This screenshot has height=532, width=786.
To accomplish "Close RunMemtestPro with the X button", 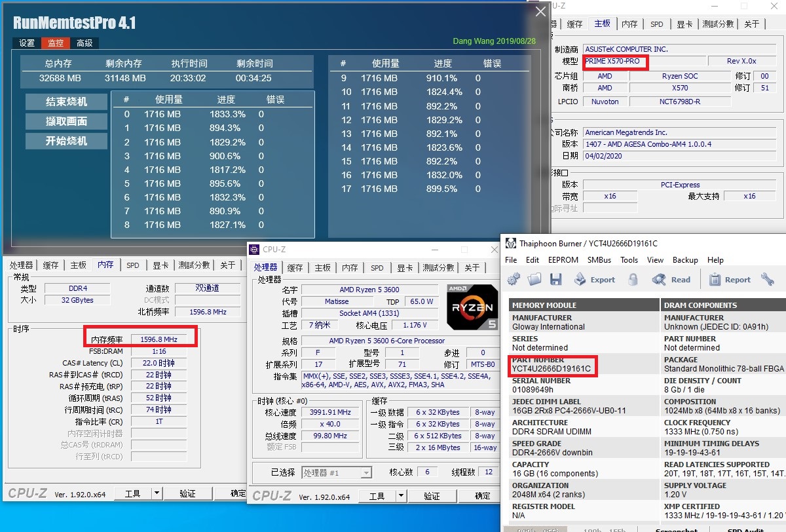I will click(540, 12).
